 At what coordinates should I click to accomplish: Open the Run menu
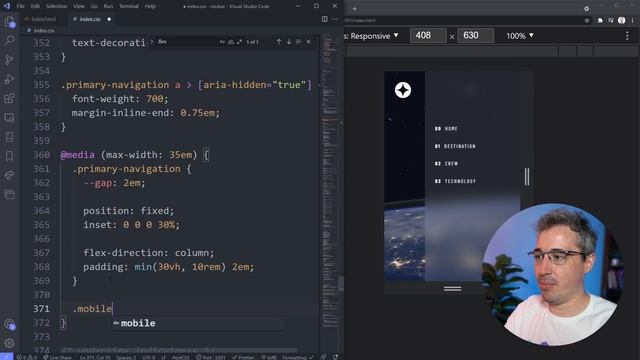point(108,6)
